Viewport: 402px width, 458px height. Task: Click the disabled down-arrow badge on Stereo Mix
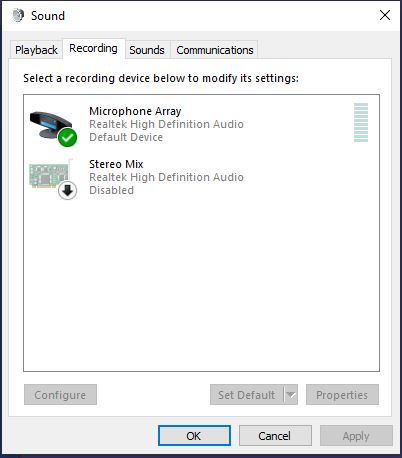coord(68,191)
